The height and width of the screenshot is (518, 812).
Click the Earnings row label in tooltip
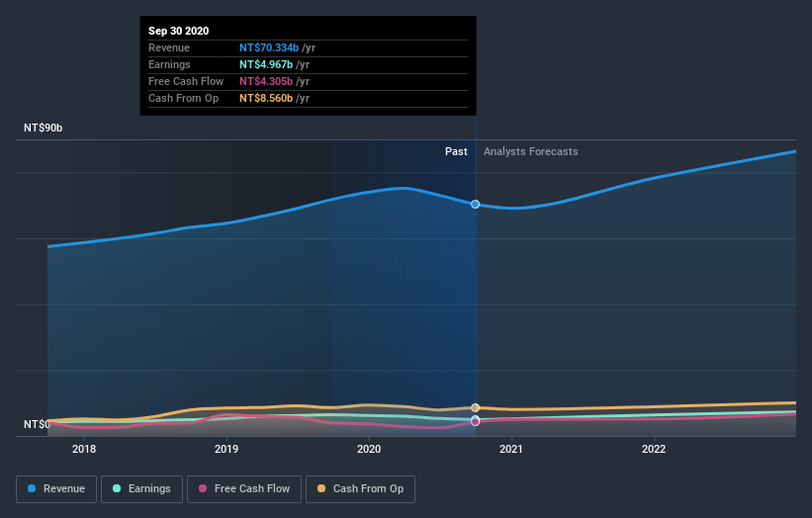click(x=169, y=64)
